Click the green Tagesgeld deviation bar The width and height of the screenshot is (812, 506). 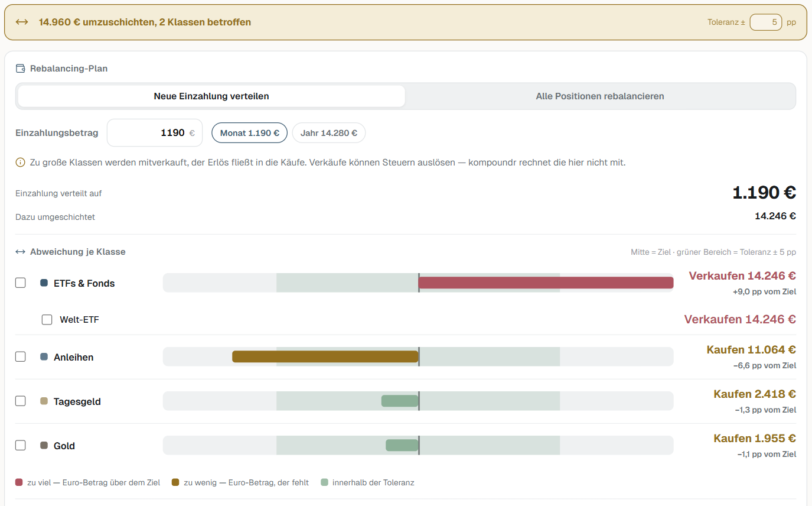point(400,401)
